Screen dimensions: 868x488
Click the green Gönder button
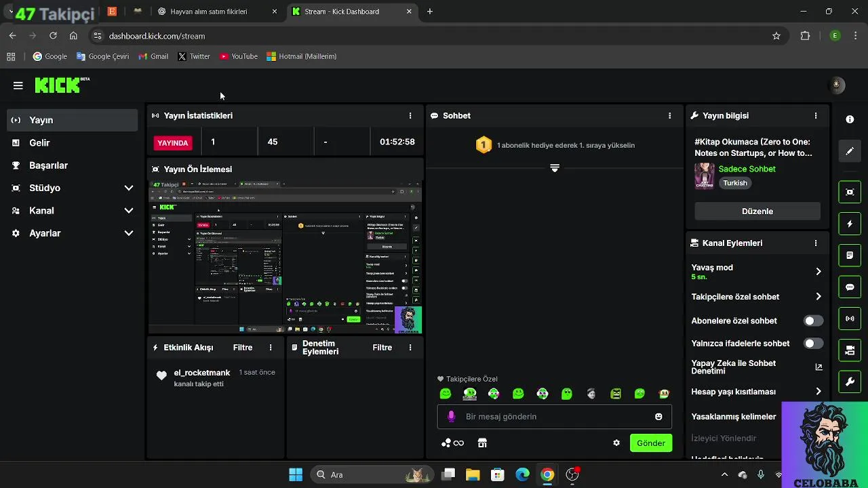(x=651, y=443)
